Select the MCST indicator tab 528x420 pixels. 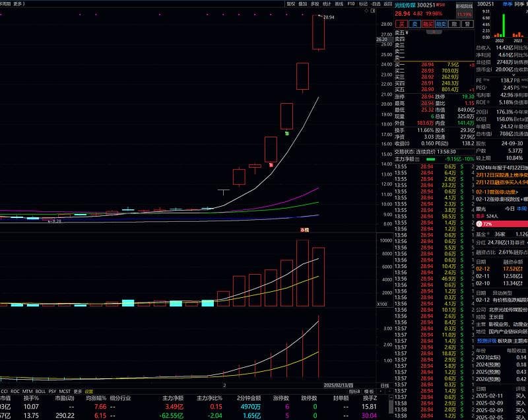coord(65,392)
